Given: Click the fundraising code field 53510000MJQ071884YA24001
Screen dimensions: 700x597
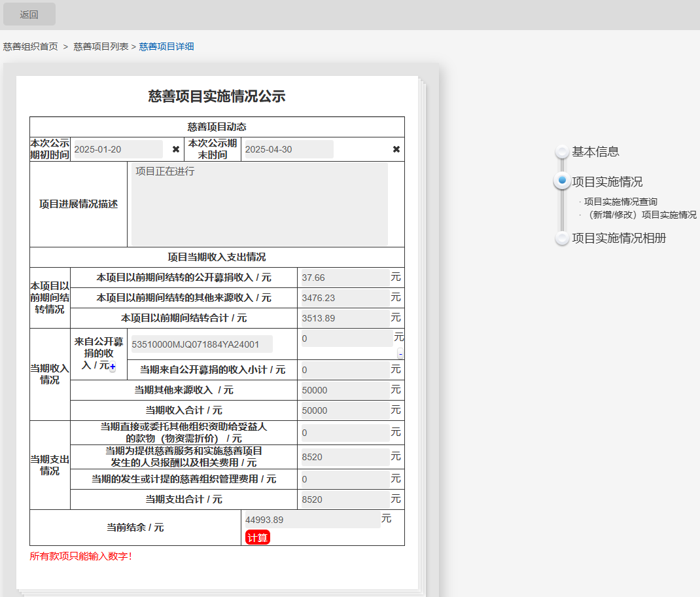Looking at the screenshot, I should click(201, 344).
